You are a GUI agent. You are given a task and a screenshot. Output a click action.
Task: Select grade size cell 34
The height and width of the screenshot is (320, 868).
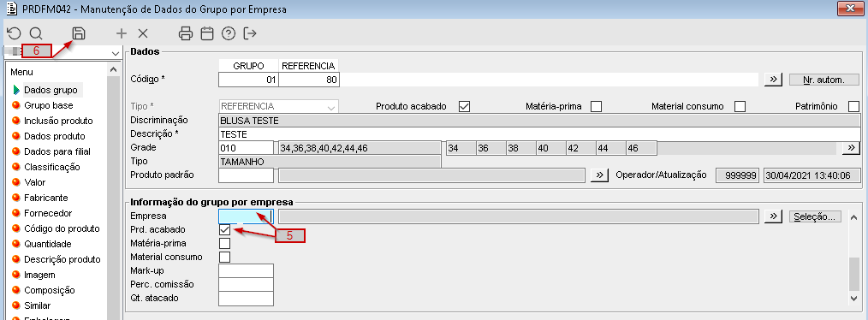click(461, 148)
